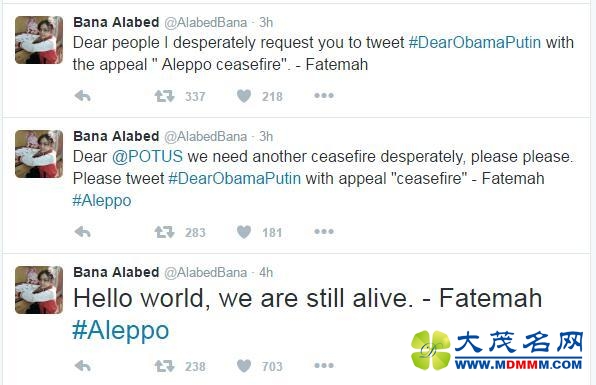This screenshot has width=596, height=385.
Task: Like the tweet showing 218 likes
Action: 244,96
